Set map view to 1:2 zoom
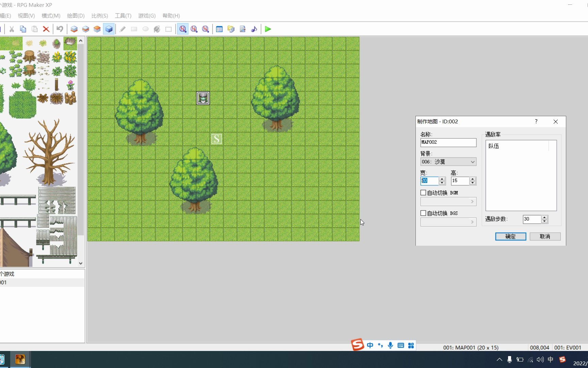Image resolution: width=588 pixels, height=368 pixels. (x=194, y=29)
